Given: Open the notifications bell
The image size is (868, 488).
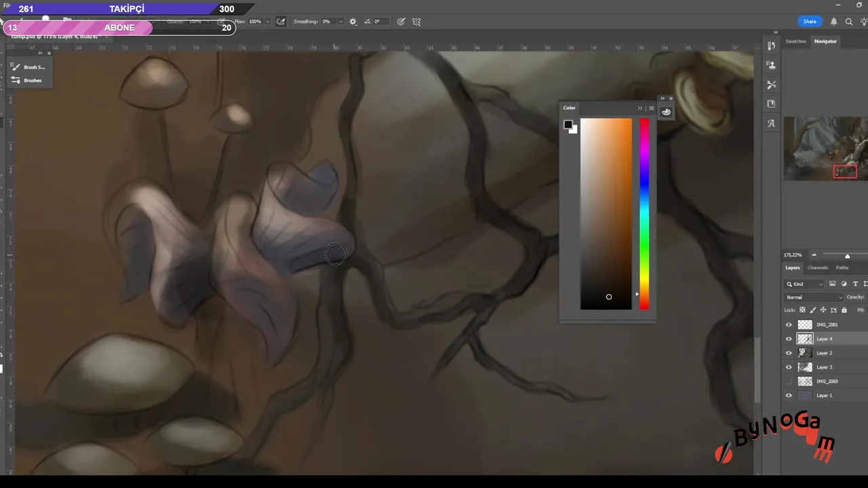Looking at the screenshot, I should 833,22.
